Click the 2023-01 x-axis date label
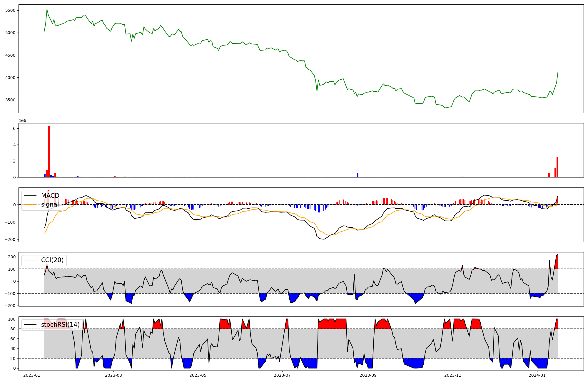Viewport: 588px width, 382px height. click(31, 375)
